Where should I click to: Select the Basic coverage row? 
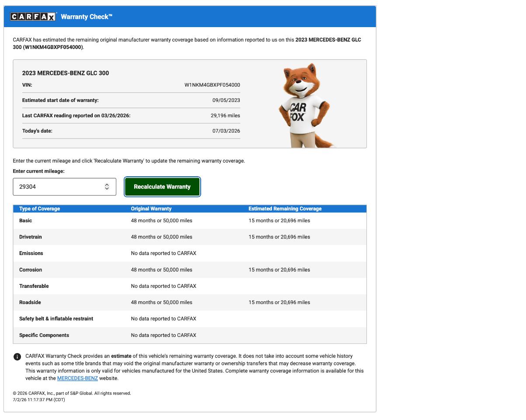(190, 220)
